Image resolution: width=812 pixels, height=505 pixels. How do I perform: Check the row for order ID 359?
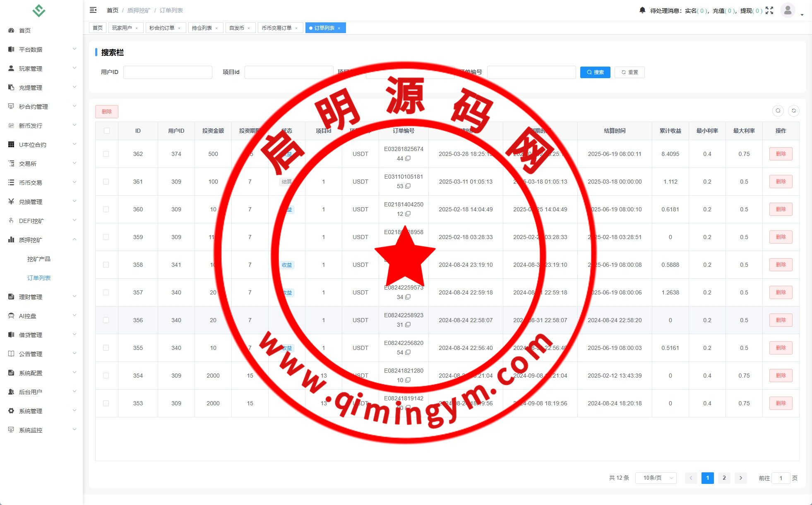[106, 237]
